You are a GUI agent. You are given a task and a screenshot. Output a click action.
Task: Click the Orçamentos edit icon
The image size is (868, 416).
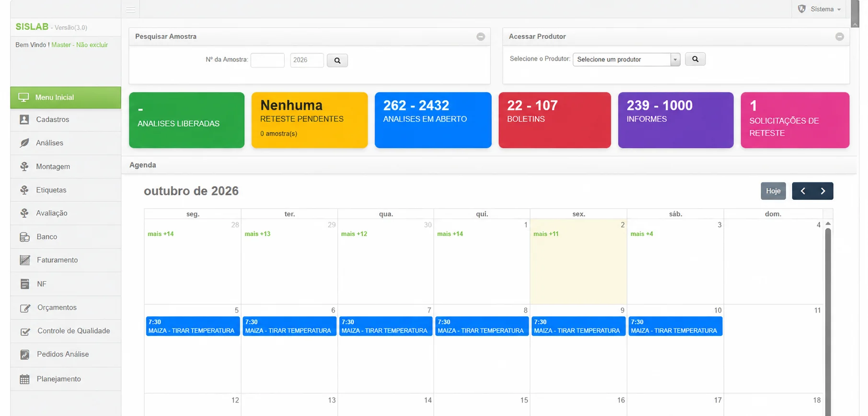click(25, 308)
